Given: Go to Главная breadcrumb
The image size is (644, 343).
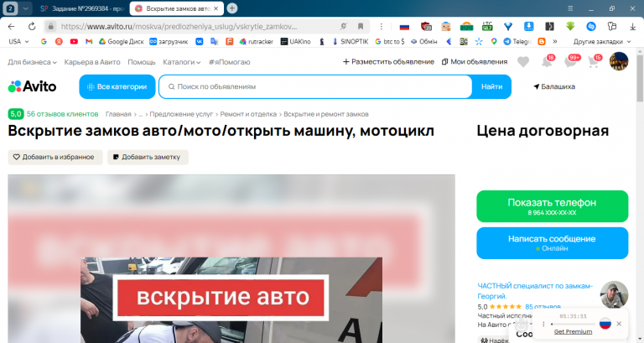Looking at the screenshot, I should [x=118, y=114].
